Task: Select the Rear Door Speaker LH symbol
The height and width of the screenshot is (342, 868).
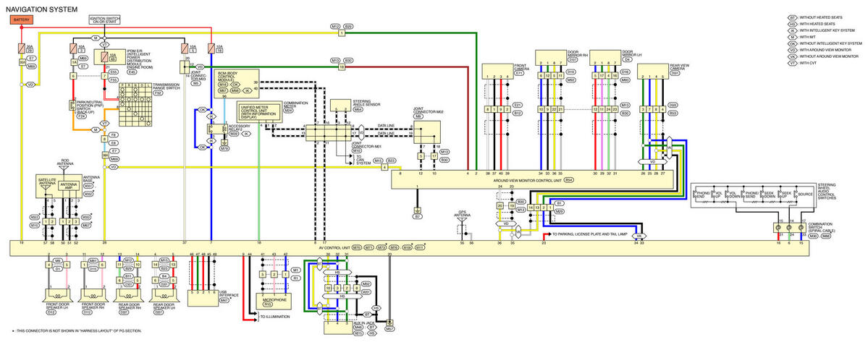Action: click(165, 295)
